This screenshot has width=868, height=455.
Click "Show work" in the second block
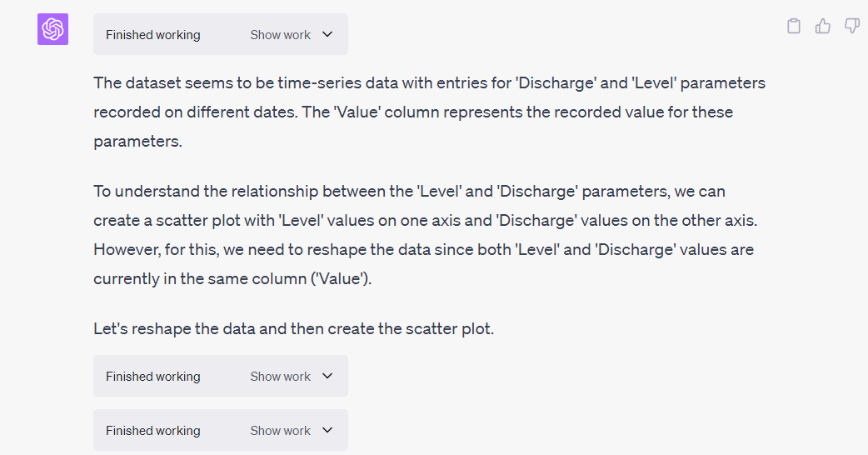(280, 377)
